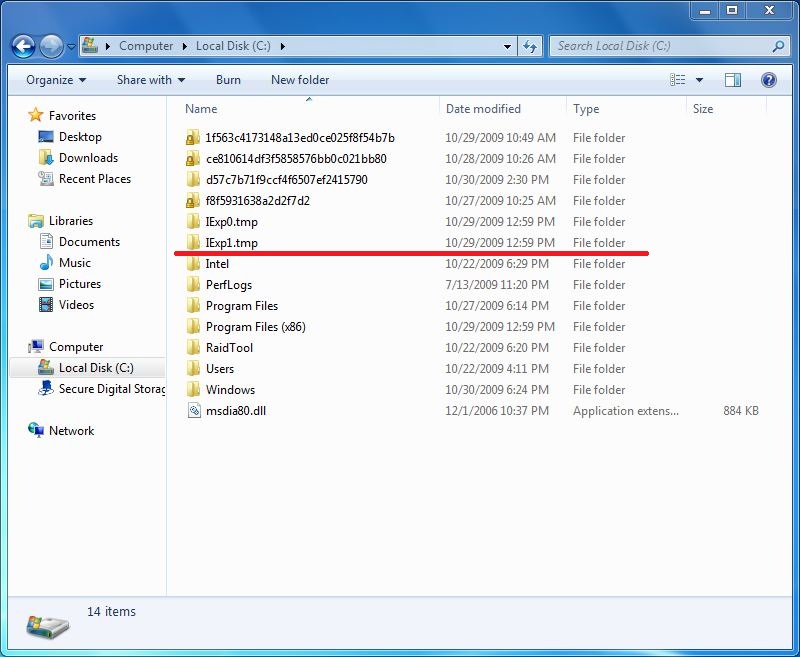The width and height of the screenshot is (800, 657).
Task: Click the Downloads folder icon in sidebar
Action: (46, 158)
